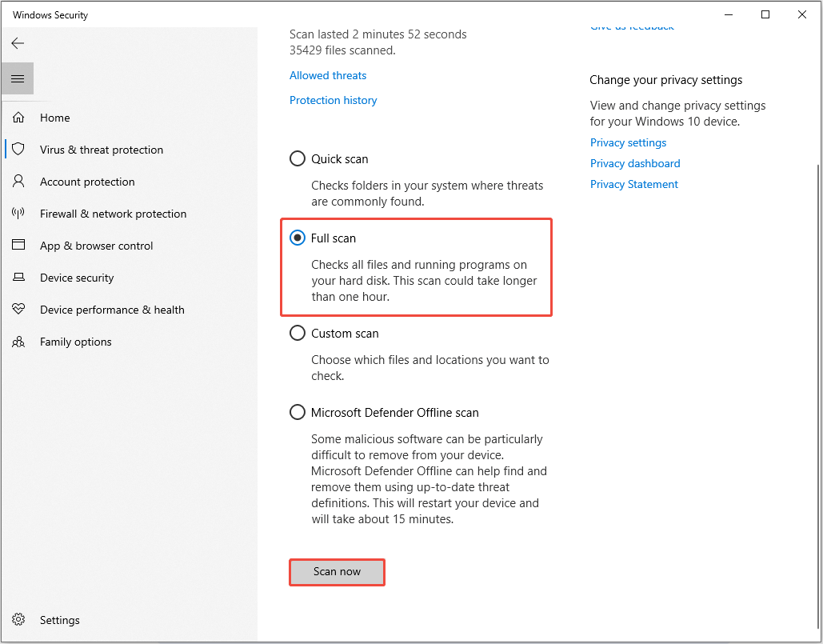Viewport: 823px width, 644px height.
Task: Open Firewall & network protection
Action: click(113, 213)
